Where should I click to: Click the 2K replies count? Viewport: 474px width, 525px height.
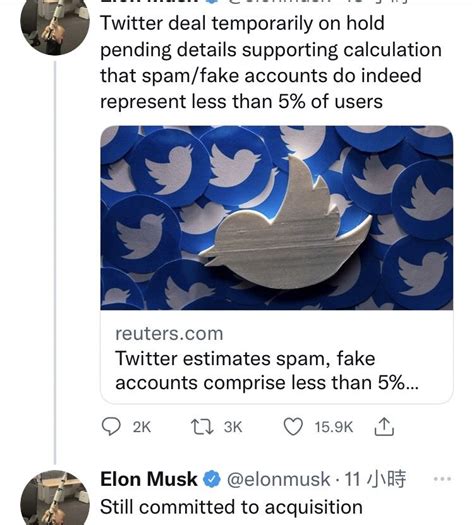142,427
